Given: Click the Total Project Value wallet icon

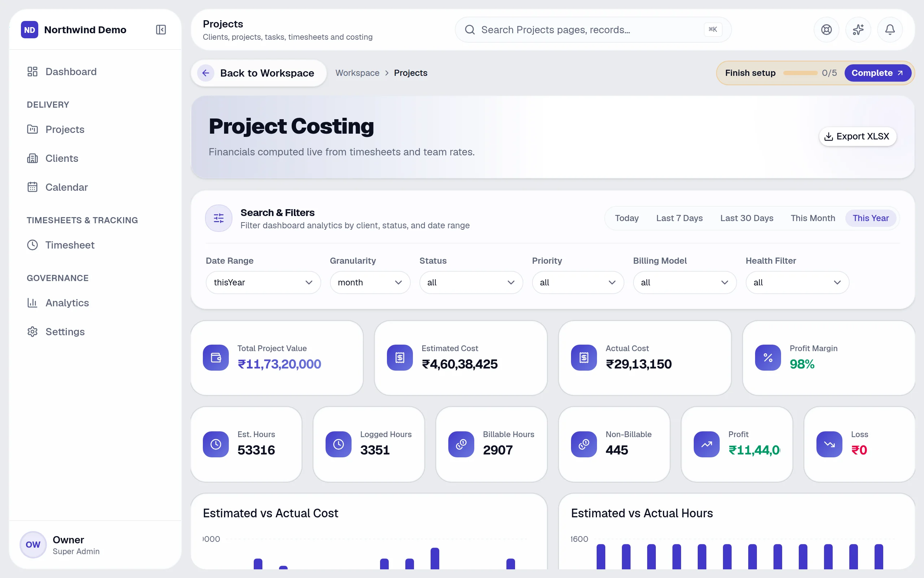Looking at the screenshot, I should coord(216,357).
